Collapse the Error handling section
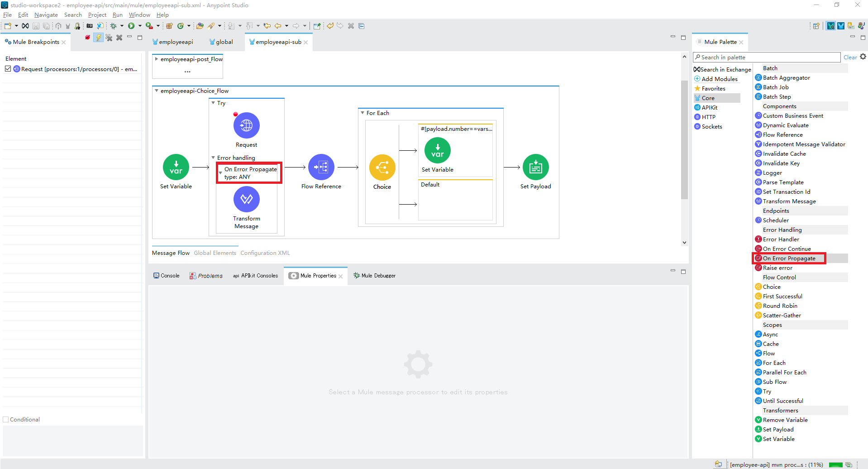This screenshot has width=868, height=469. point(213,158)
